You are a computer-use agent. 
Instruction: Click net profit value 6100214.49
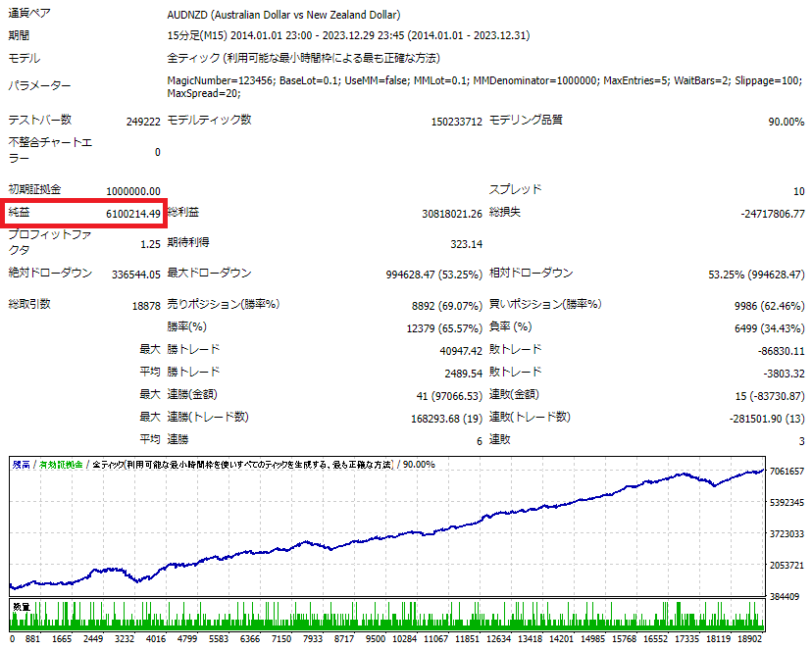tap(133, 214)
